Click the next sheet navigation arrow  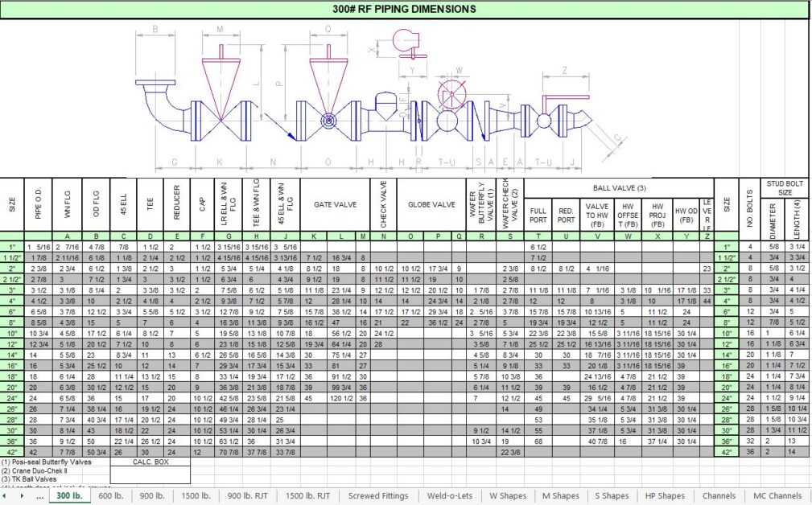point(23,496)
